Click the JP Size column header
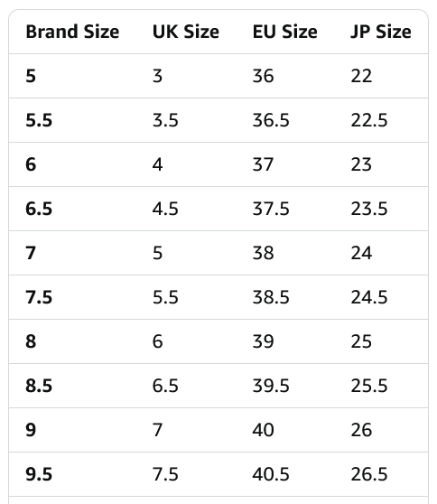The width and height of the screenshot is (437, 504). [381, 32]
